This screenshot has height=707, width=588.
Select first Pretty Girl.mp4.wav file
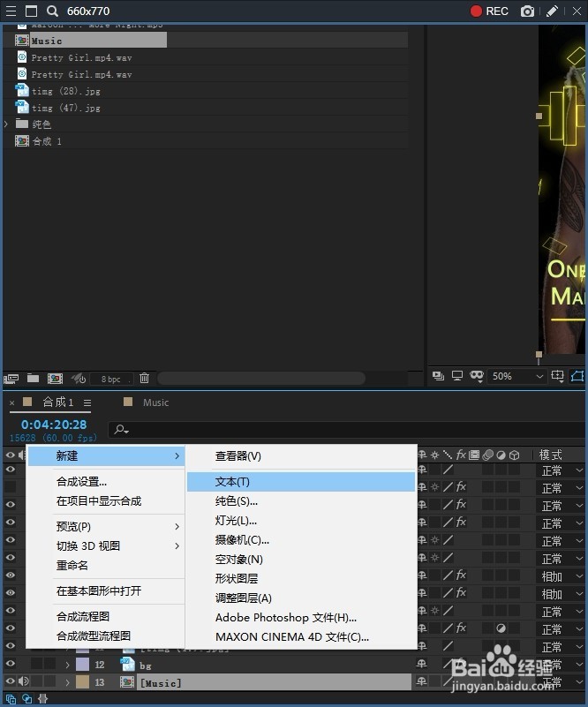(x=81, y=57)
